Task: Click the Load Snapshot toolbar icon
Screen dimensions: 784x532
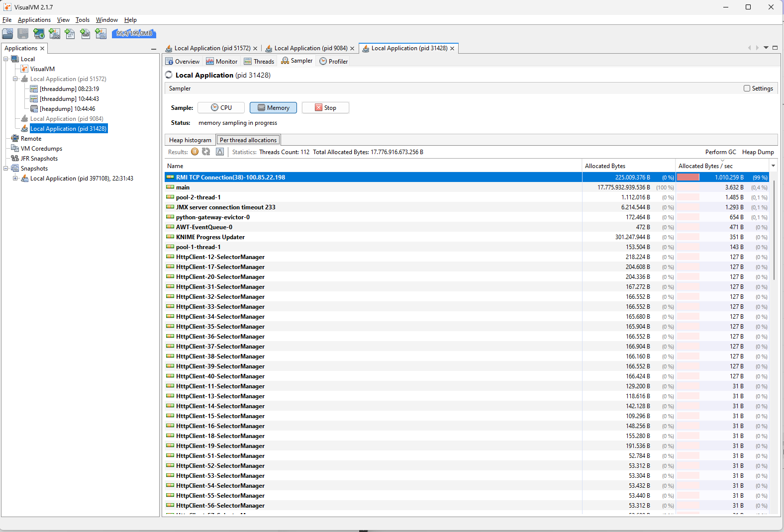Action: pyautogui.click(x=7, y=33)
